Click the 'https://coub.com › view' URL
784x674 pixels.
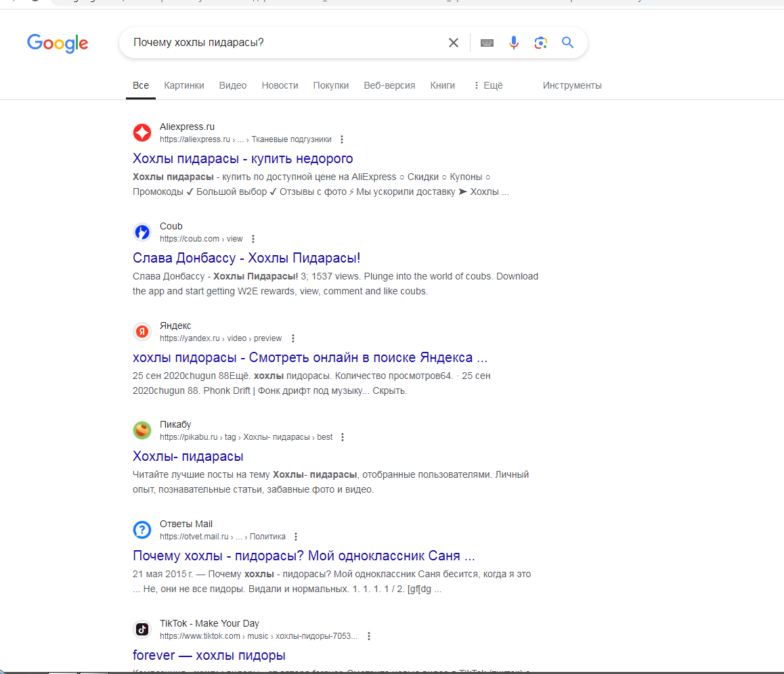[x=202, y=239]
